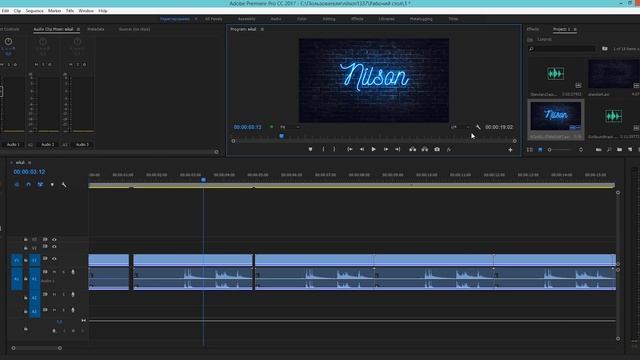
Task: Click Program monitor current timecode 00:00:03:12
Action: 247,127
